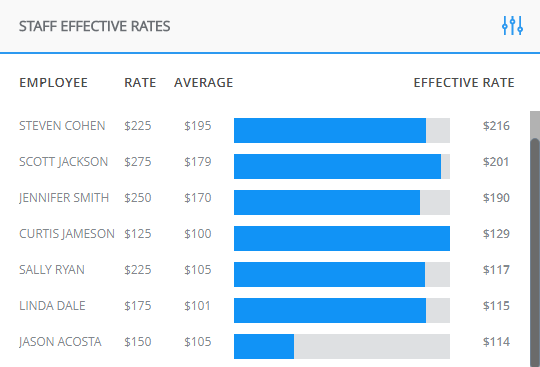Screen dimensions: 540x367
Task: Click the vertical scrollbar thumb
Action: click(x=535, y=251)
